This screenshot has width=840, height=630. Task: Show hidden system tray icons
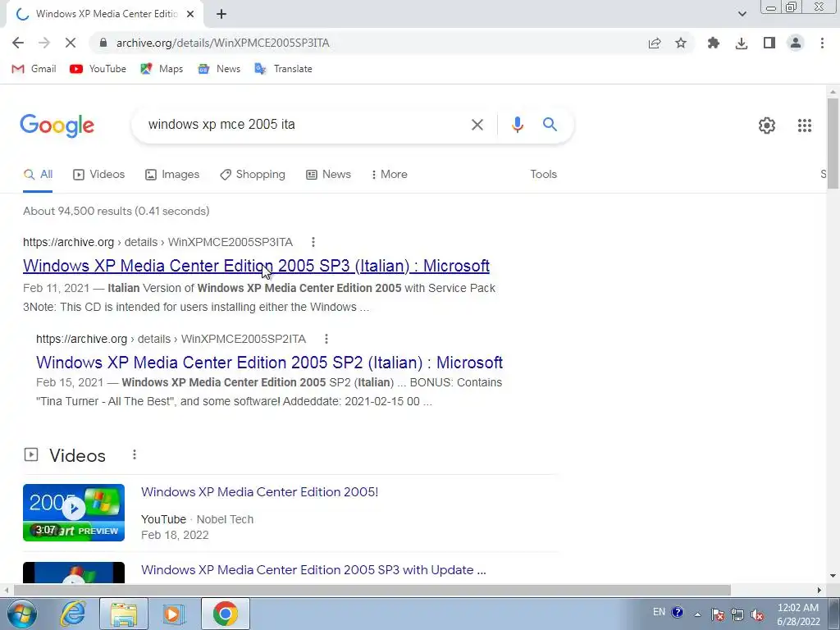(x=697, y=614)
